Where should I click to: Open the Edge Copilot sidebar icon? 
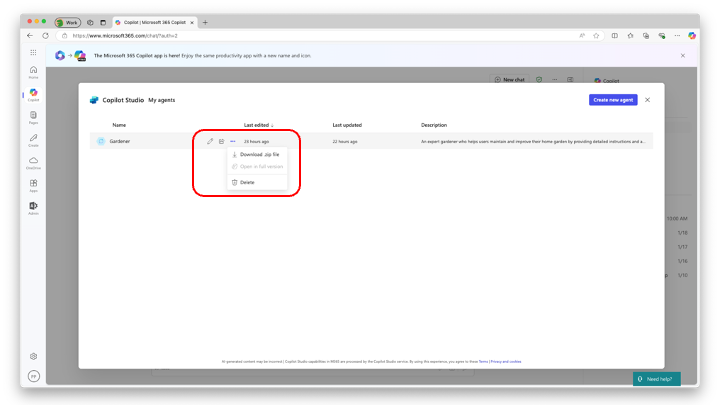[x=692, y=35]
